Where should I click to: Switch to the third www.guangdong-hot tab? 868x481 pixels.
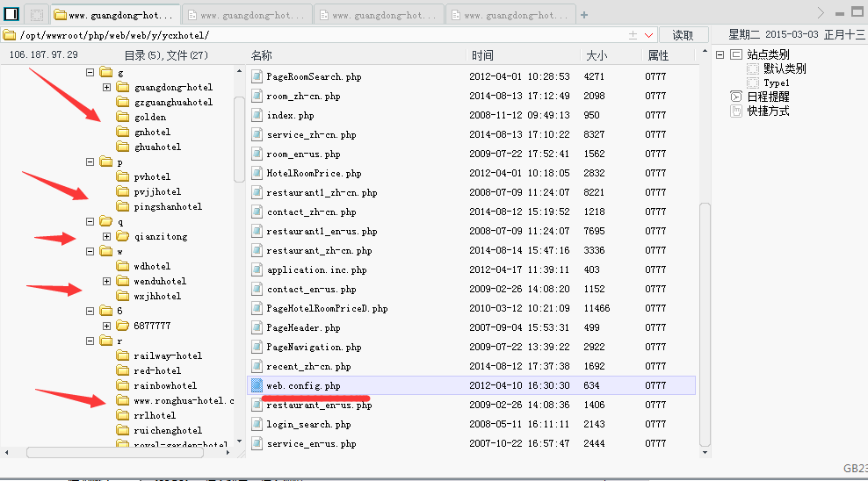[x=380, y=15]
